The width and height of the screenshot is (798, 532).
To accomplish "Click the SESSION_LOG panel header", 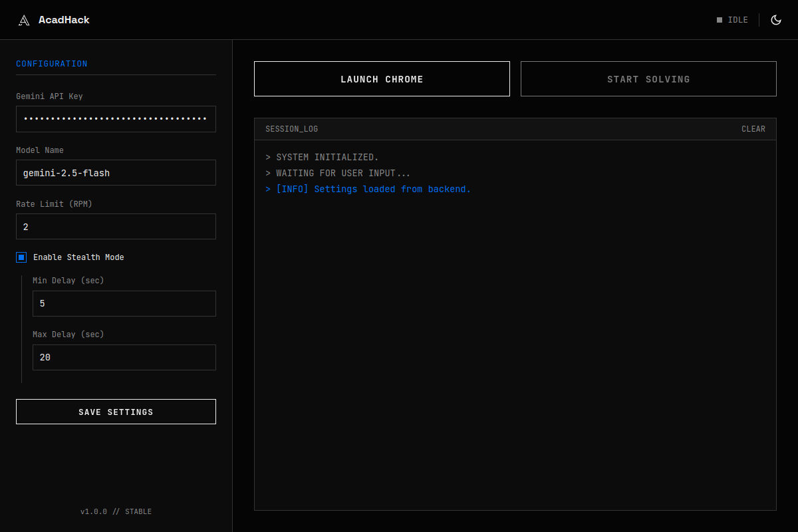I will point(291,128).
